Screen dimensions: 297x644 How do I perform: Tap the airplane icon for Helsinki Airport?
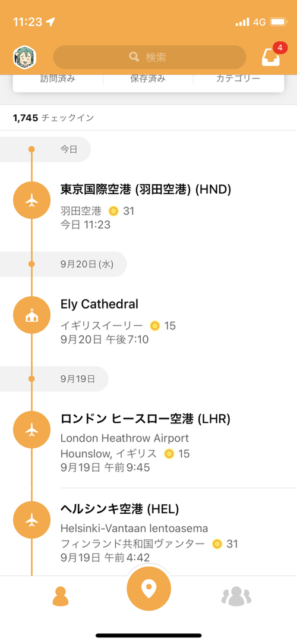(x=31, y=520)
